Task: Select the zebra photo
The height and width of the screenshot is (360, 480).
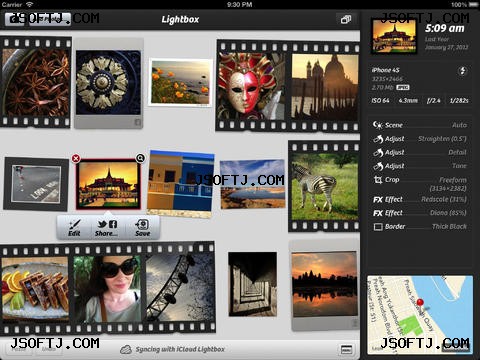Action: 324,187
